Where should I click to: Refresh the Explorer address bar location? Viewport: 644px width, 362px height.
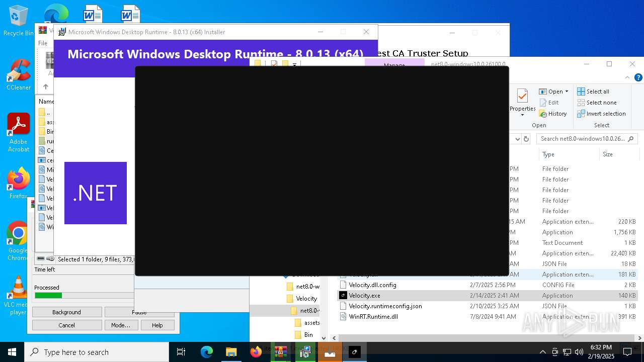526,139
